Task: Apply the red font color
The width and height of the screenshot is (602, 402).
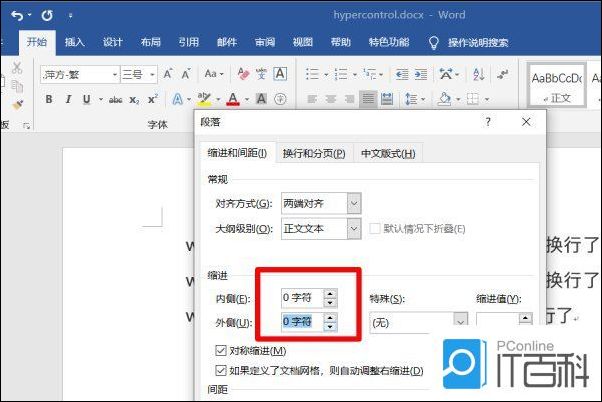Action: 233,99
